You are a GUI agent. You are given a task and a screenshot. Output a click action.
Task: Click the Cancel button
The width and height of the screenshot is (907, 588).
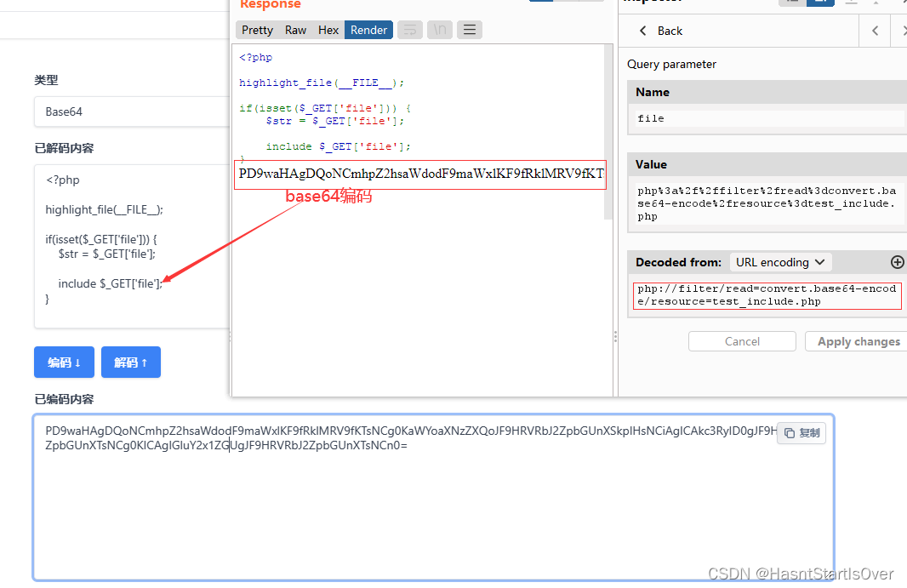click(x=742, y=341)
